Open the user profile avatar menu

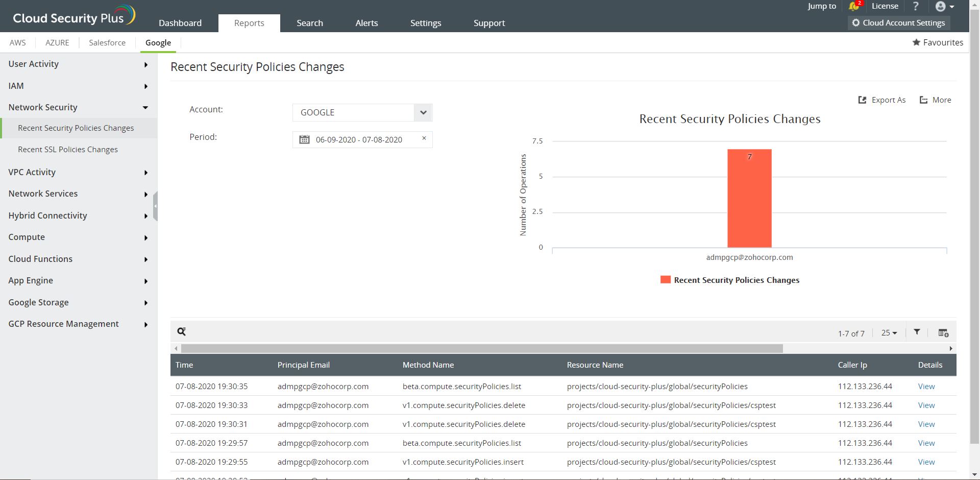coord(944,6)
